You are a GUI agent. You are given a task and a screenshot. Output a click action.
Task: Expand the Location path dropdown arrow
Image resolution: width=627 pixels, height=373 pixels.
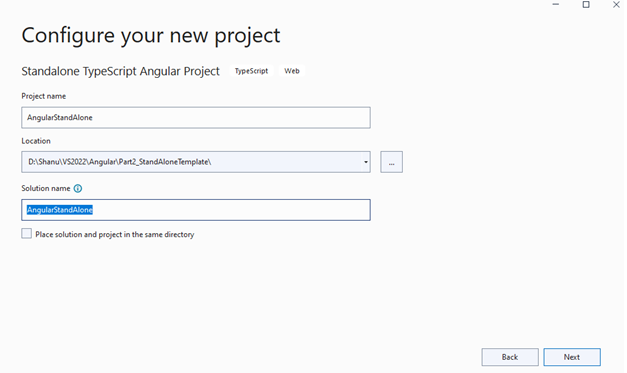click(365, 162)
